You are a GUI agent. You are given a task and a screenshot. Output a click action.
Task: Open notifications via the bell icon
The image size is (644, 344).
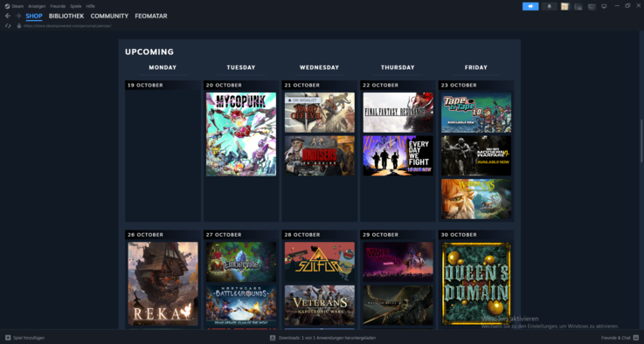point(549,6)
